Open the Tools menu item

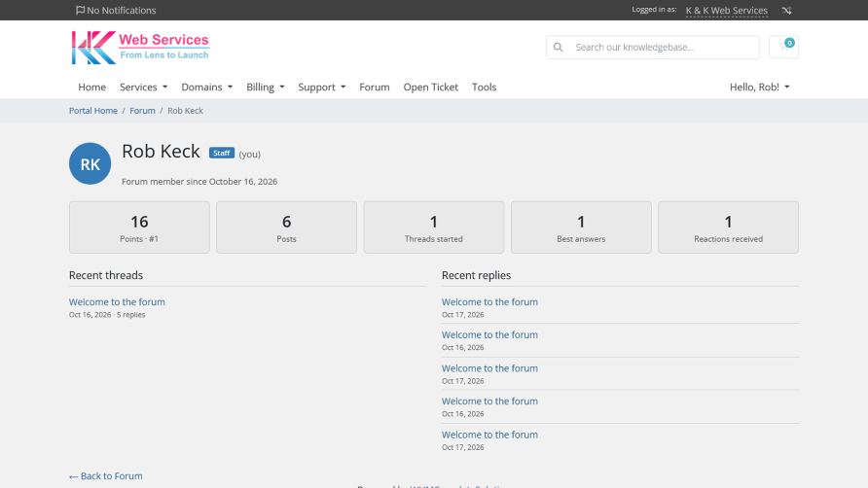(484, 87)
